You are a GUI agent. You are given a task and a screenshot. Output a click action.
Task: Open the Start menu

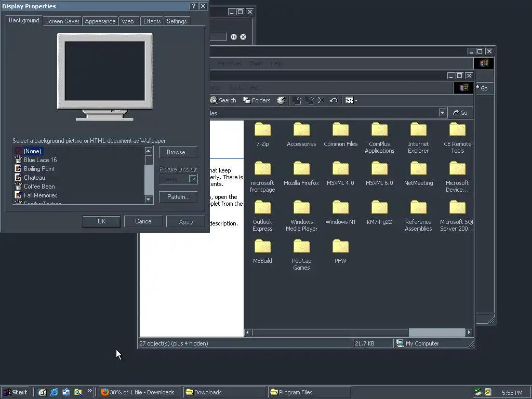coord(15,392)
